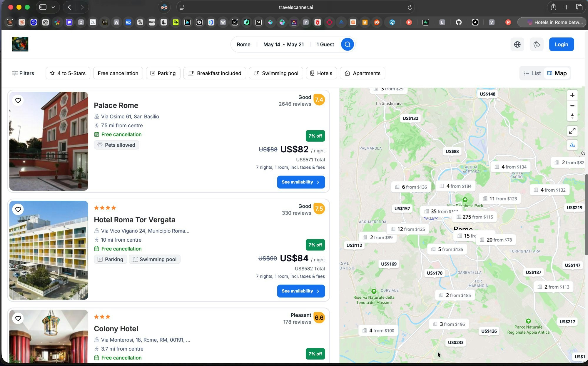Reset map bearing with the compass control
588x366 pixels.
point(572,116)
